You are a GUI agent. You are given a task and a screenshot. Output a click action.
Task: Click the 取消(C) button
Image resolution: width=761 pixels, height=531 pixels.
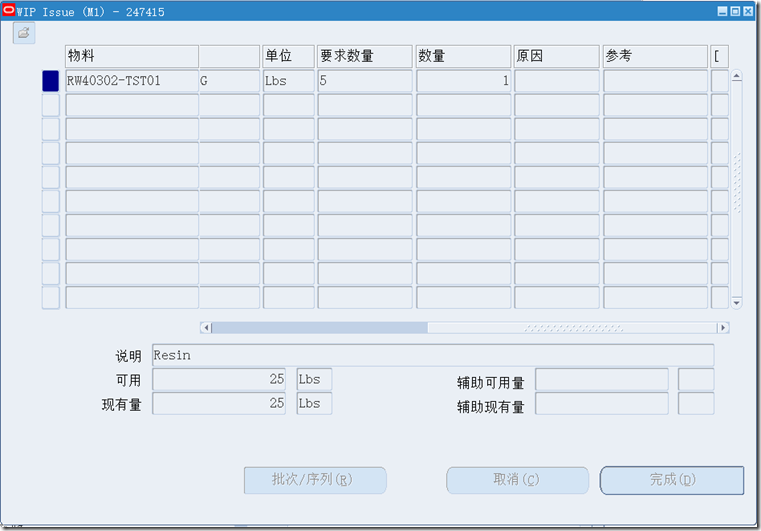click(x=517, y=481)
